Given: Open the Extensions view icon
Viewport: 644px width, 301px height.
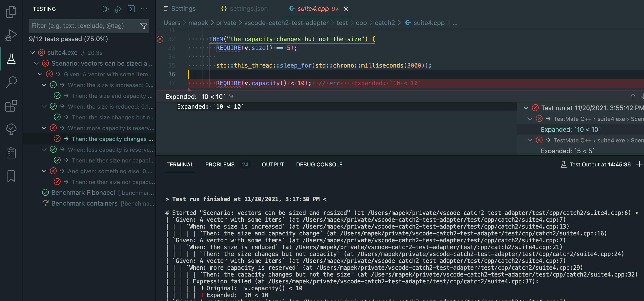Looking at the screenshot, I should 11,105.
